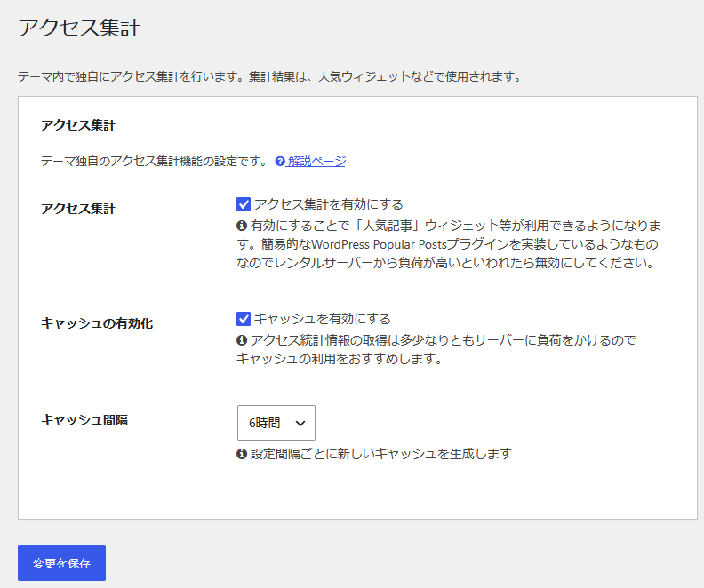
Task: Click the large アクセス集計 page title
Action: 79,28
